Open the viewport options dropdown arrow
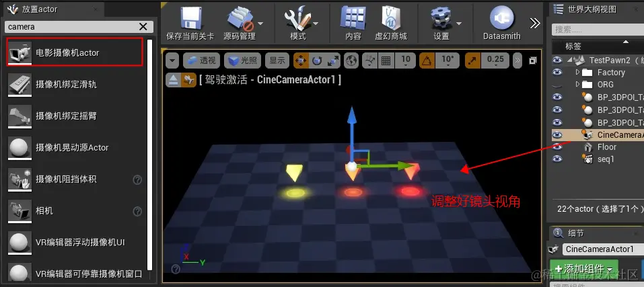Viewport: 644px width, 287px height. [172, 60]
